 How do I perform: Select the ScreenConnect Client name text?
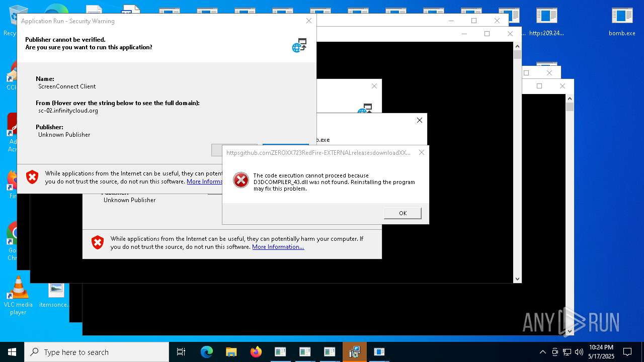(x=67, y=86)
